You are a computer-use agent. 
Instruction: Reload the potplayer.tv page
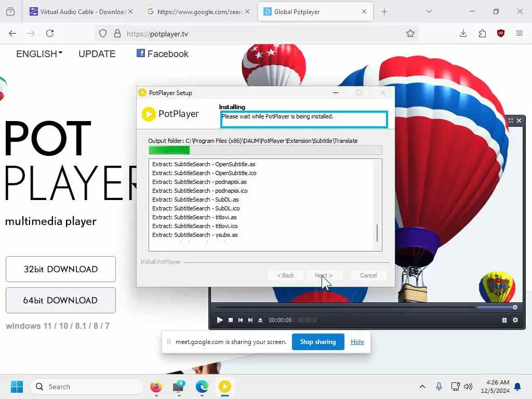point(50,33)
